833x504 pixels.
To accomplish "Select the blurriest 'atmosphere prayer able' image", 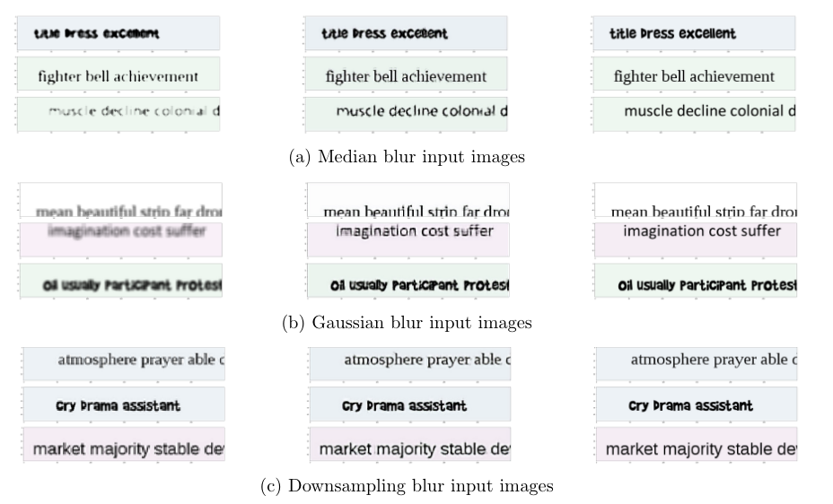I will pos(124,364).
